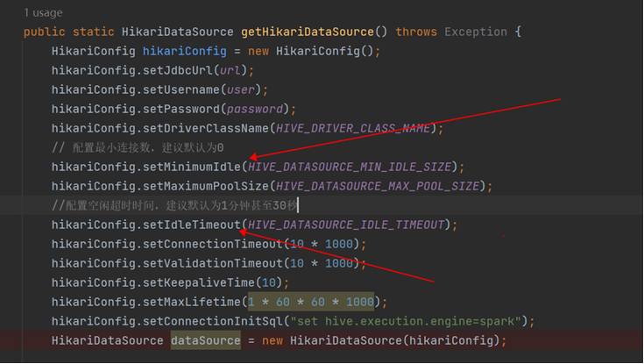This screenshot has height=364, width=644.
Task: Click the 'url' argument
Action: [x=230, y=70]
